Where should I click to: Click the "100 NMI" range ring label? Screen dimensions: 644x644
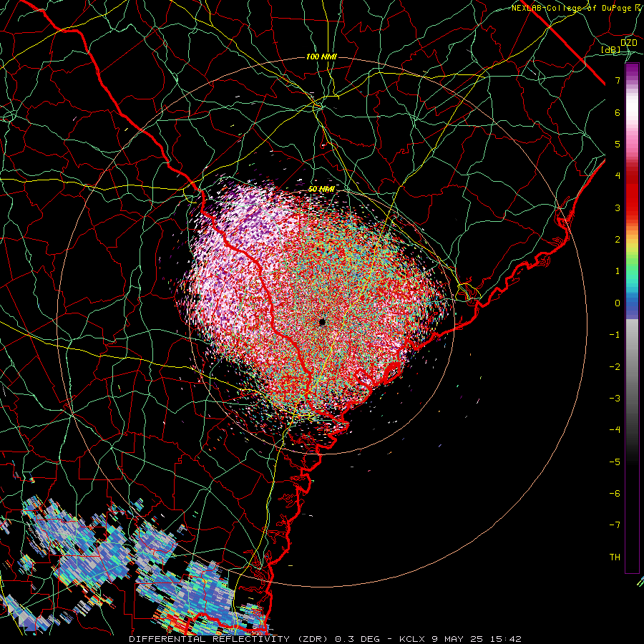pyautogui.click(x=321, y=57)
